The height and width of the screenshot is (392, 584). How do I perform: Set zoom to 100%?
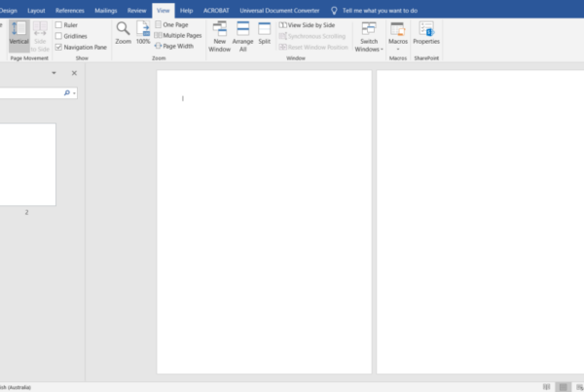[x=143, y=33]
